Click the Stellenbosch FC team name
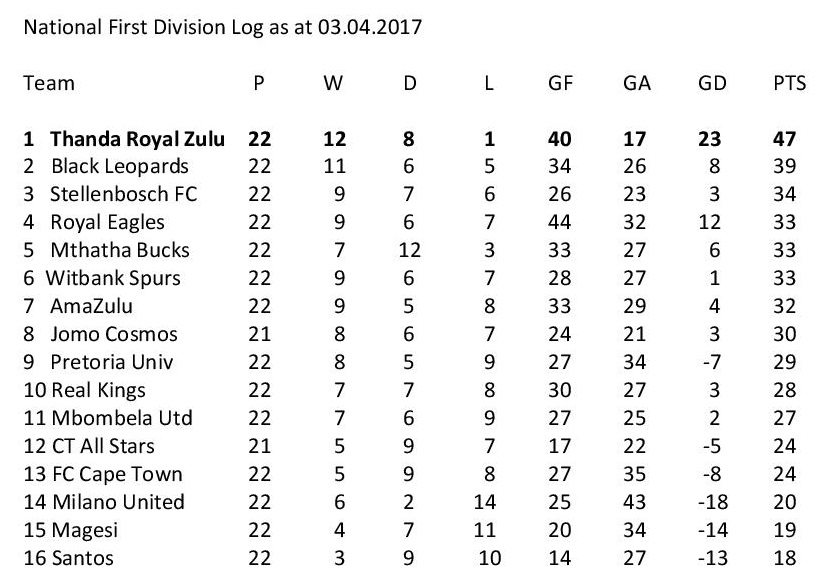 [x=124, y=194]
